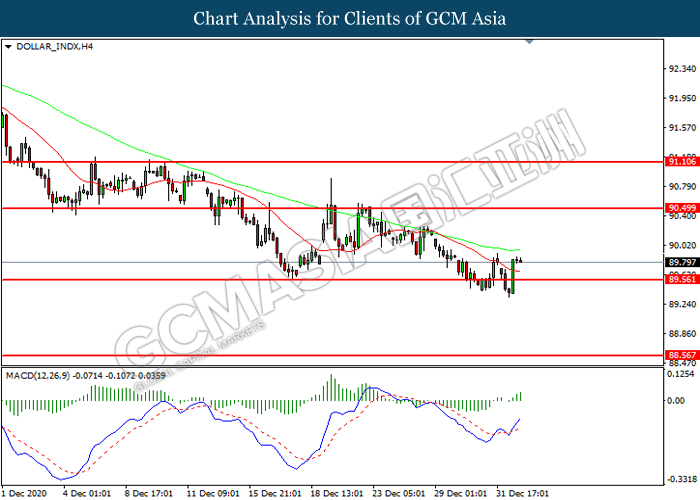
Task: Click the 91.950 price axis value
Action: [683, 98]
